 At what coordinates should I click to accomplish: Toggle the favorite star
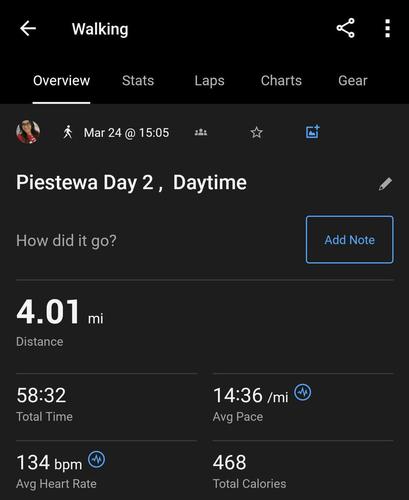(x=256, y=132)
